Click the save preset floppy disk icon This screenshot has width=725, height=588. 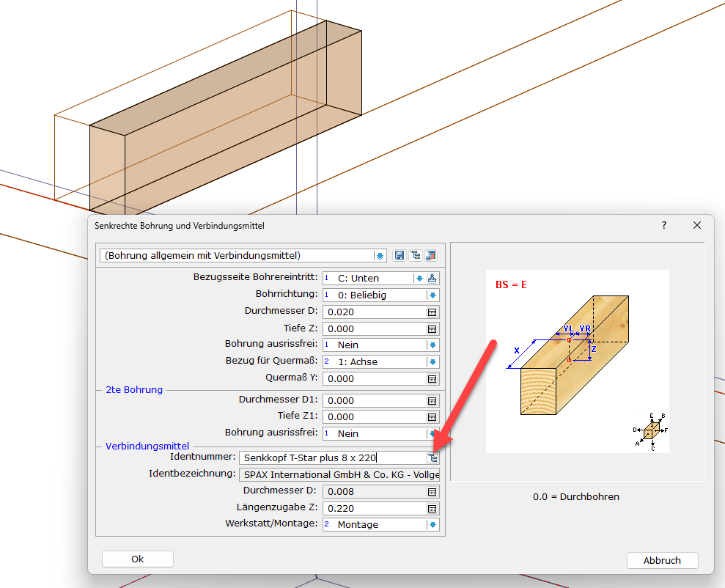point(400,255)
